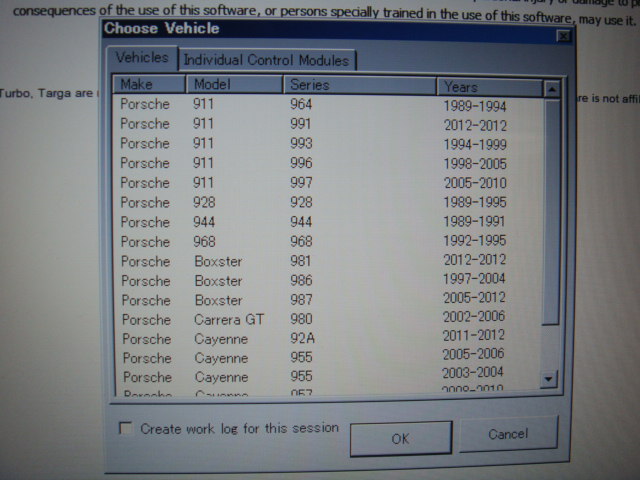Enable Create work log for this session
The width and height of the screenshot is (640, 480).
(x=126, y=428)
